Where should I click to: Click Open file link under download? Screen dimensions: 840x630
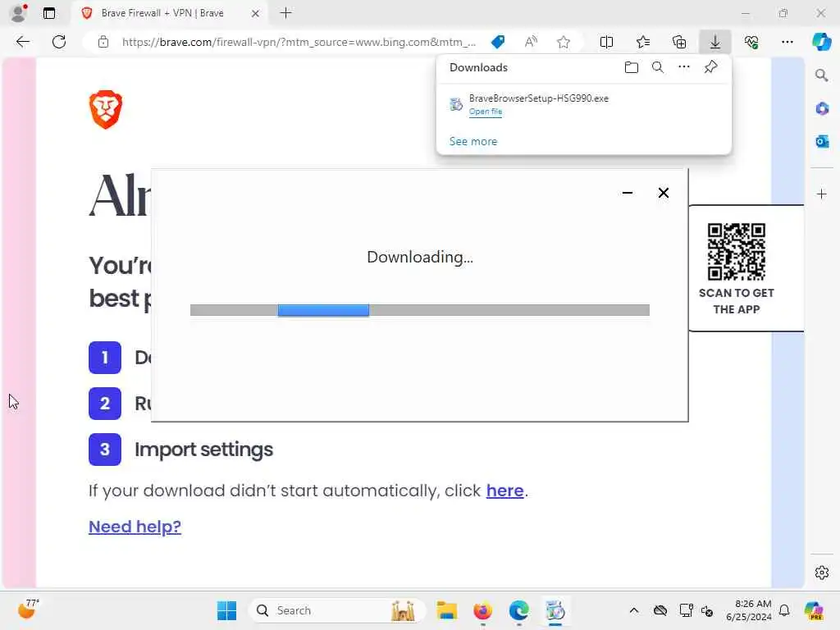[486, 112]
